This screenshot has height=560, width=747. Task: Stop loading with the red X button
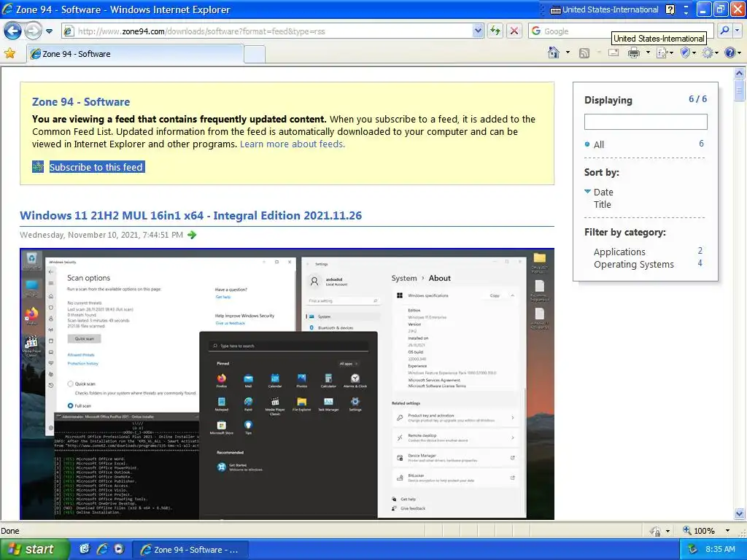pos(514,31)
